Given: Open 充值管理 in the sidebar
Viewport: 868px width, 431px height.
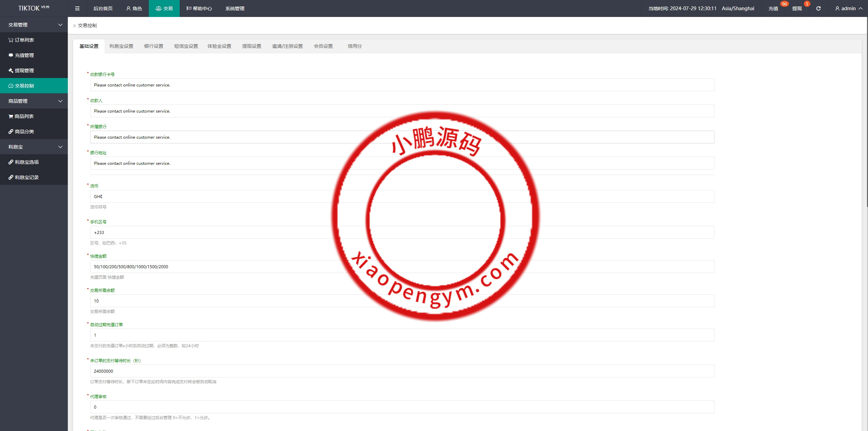Looking at the screenshot, I should click(x=24, y=55).
